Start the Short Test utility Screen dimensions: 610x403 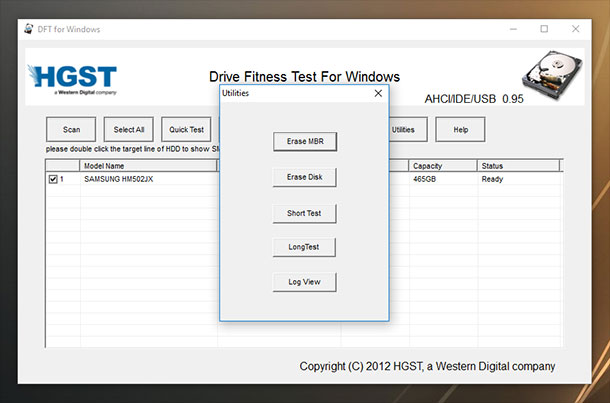[304, 214]
